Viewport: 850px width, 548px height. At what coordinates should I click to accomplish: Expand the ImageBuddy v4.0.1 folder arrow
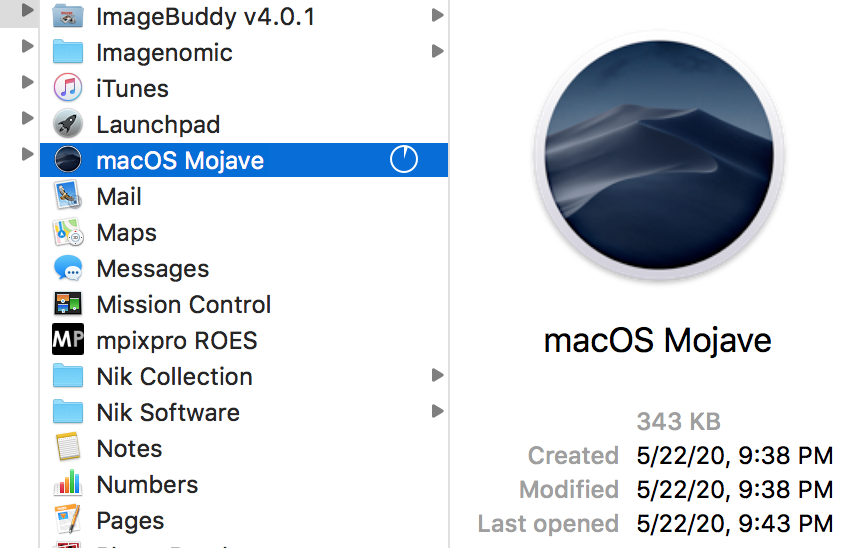coord(437,15)
